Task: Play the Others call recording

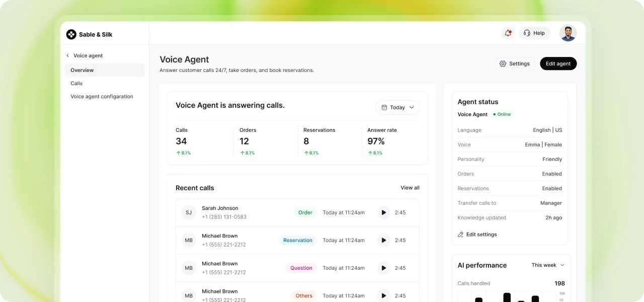Action: [384, 295]
